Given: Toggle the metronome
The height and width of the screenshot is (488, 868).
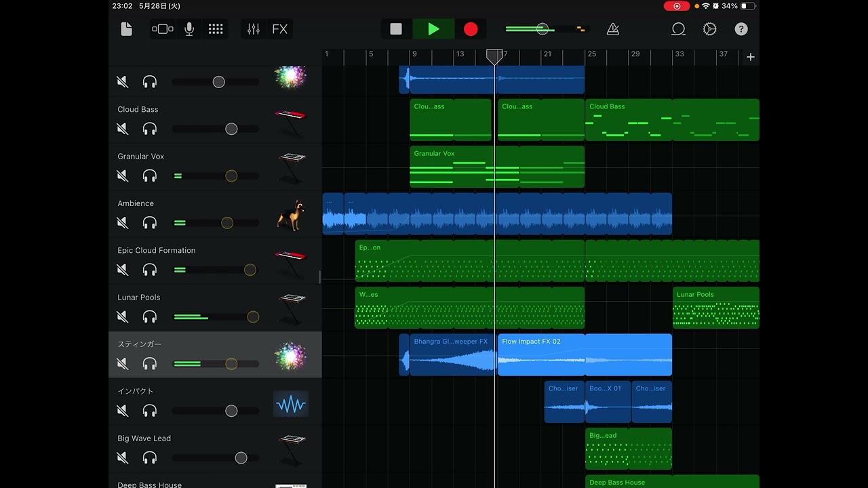Looking at the screenshot, I should click(613, 29).
